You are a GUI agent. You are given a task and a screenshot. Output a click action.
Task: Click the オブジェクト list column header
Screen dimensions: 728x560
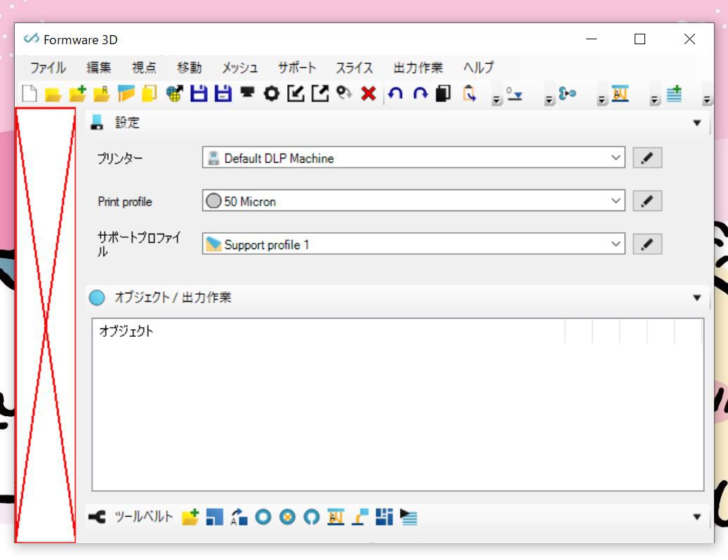point(329,331)
